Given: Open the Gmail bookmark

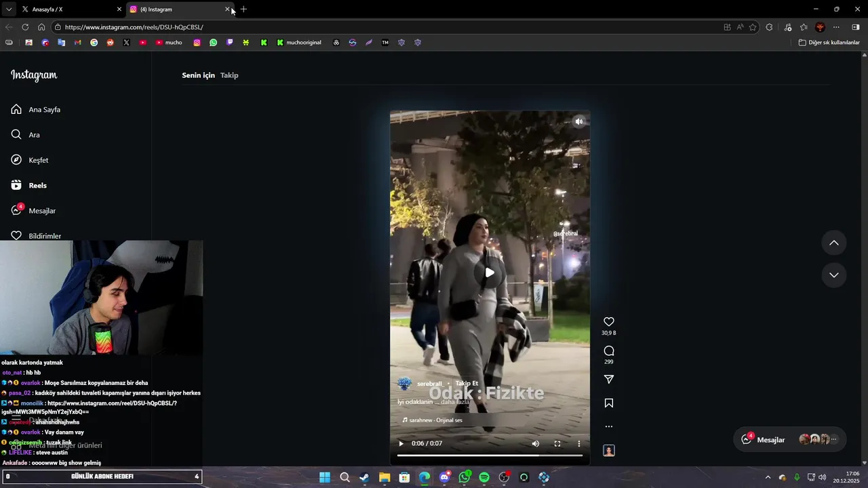Looking at the screenshot, I should [x=77, y=43].
